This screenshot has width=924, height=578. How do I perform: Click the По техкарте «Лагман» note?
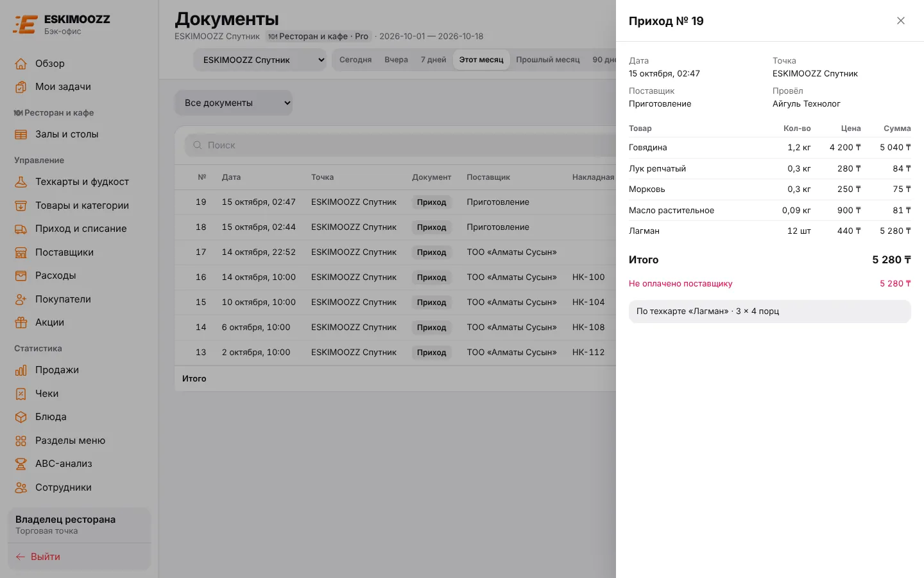click(770, 311)
